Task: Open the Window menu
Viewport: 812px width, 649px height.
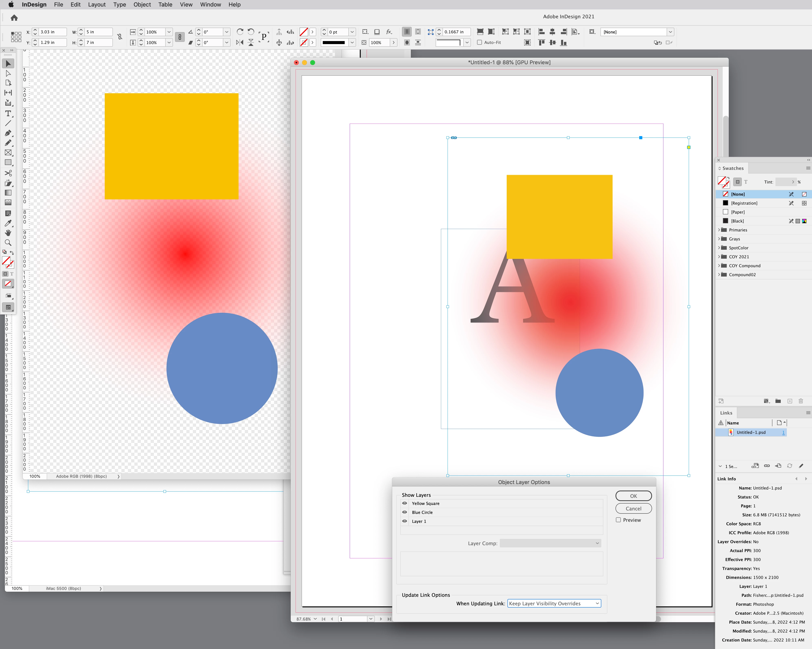Action: [x=210, y=4]
